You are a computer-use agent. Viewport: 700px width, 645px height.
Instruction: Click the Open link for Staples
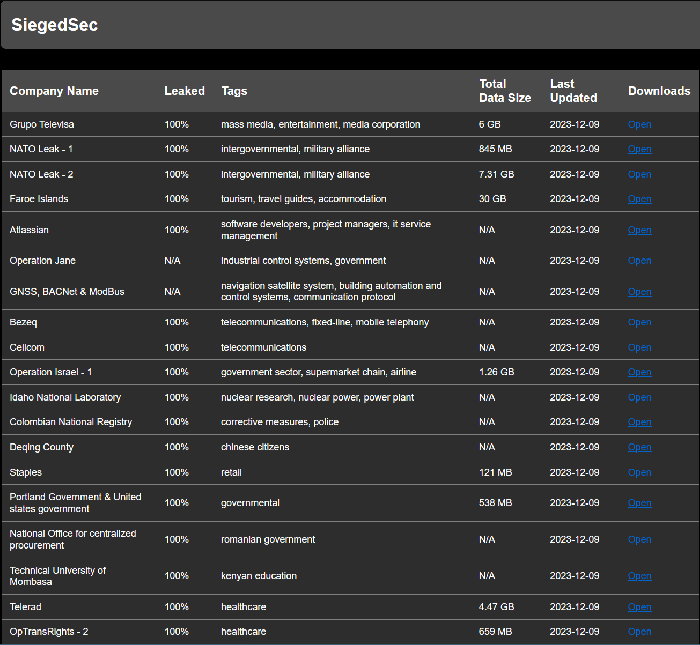pyautogui.click(x=639, y=473)
